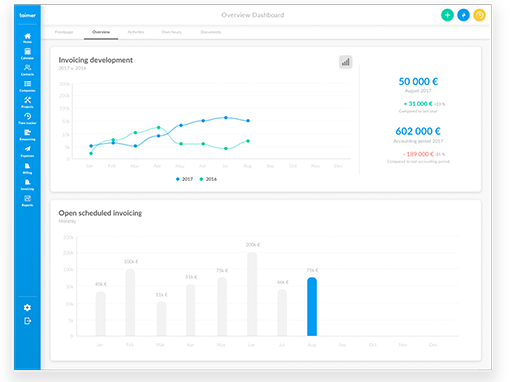
Task: Toggle the 2016 series legend item
Action: (x=208, y=179)
